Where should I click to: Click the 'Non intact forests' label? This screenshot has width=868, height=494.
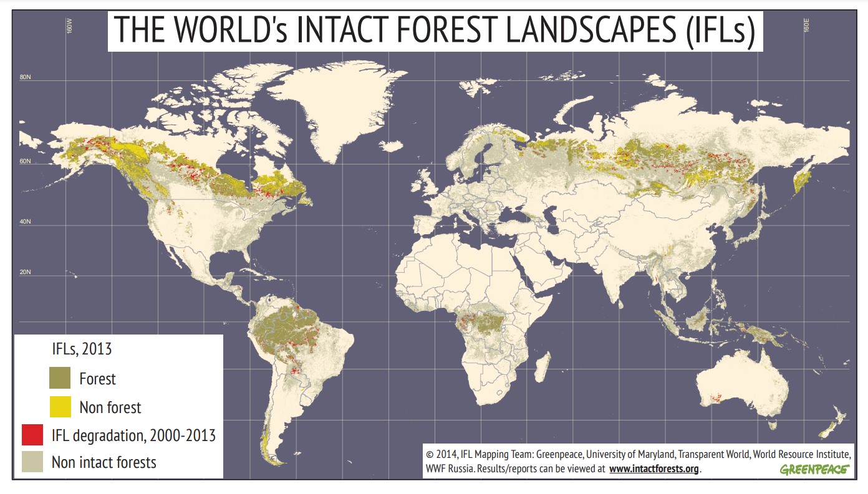(x=104, y=462)
